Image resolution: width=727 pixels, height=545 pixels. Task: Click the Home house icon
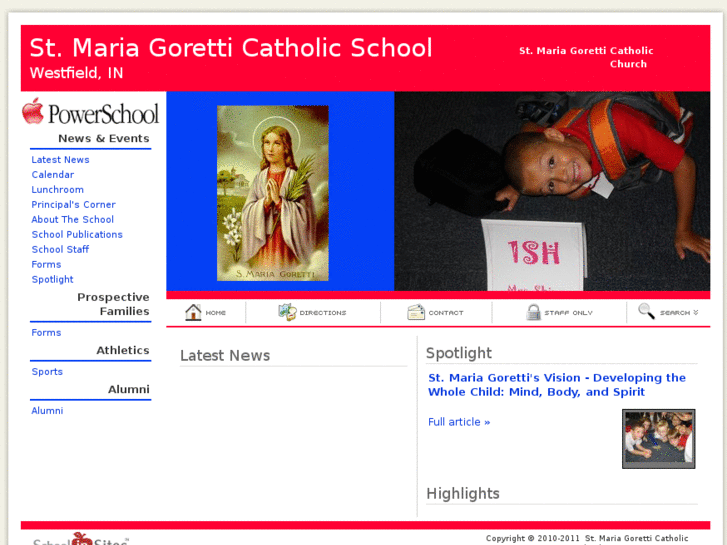tap(193, 312)
